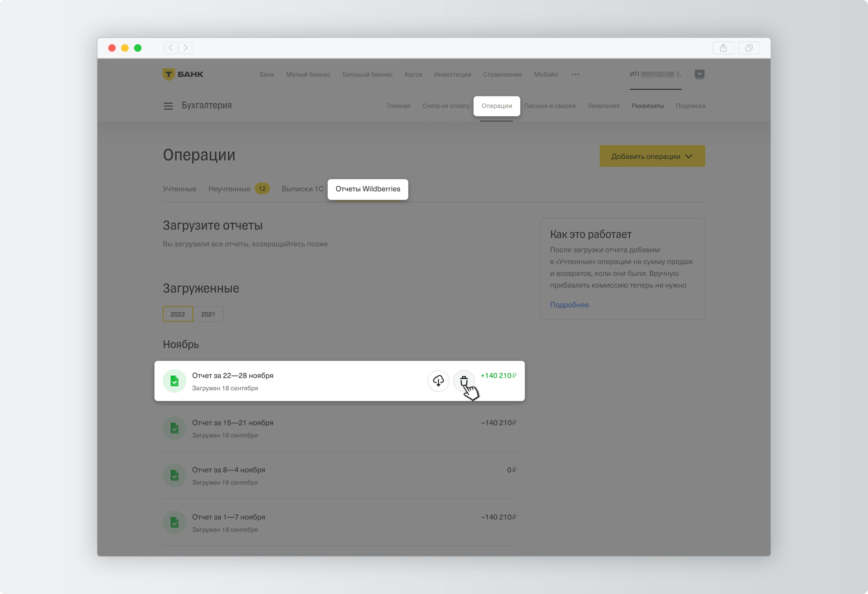Image resolution: width=868 pixels, height=594 pixels.
Task: Switch to the Выписки 1С tab
Action: pos(303,189)
